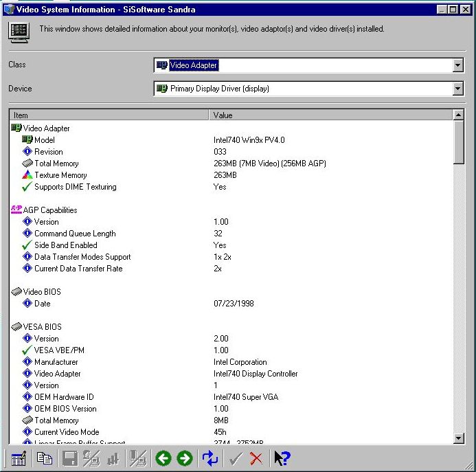Select the Data Transfer Modes Support row
The height and width of the screenshot is (472, 476).
click(231, 257)
